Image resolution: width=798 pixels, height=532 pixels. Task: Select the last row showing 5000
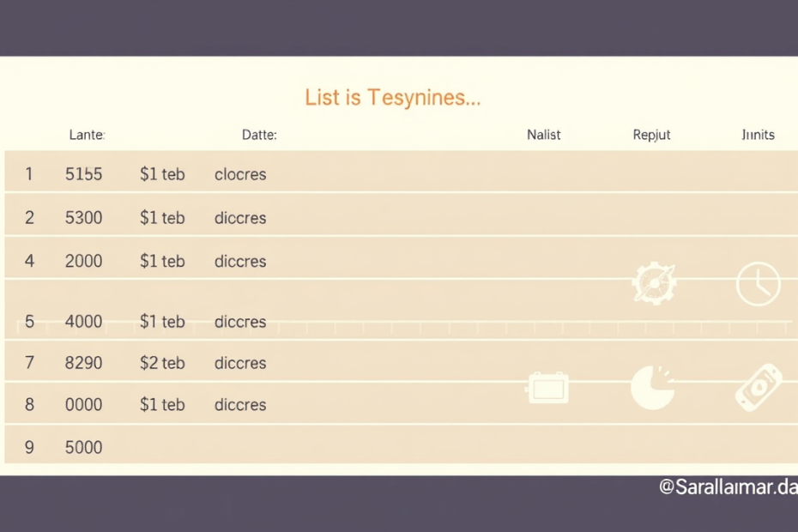tap(83, 447)
